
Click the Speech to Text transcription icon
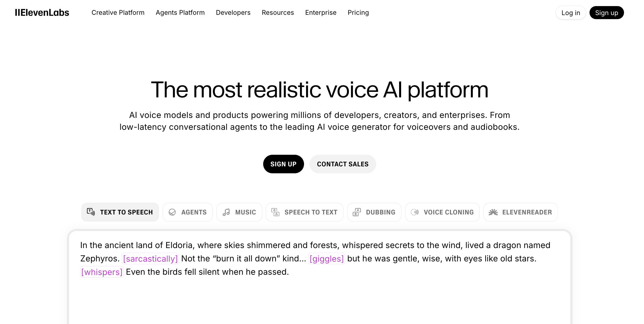tap(276, 212)
